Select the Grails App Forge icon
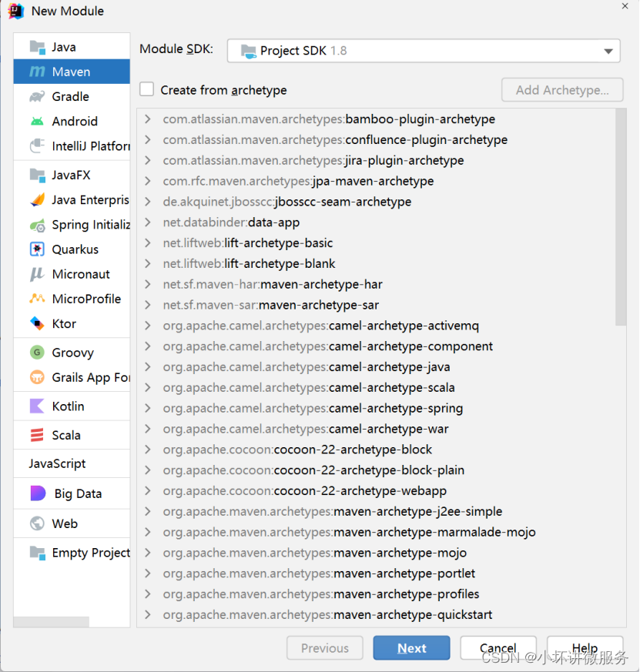Viewport: 640px width, 672px height. [37, 377]
